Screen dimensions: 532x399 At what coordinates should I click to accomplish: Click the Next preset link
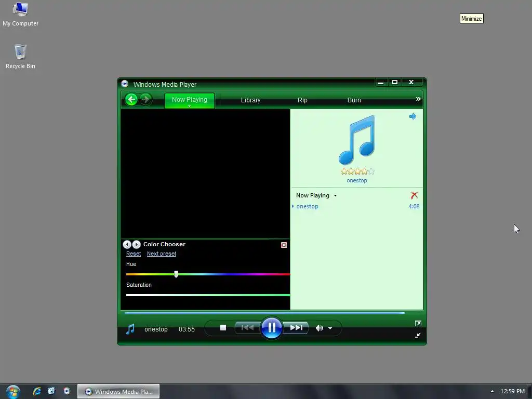162,254
